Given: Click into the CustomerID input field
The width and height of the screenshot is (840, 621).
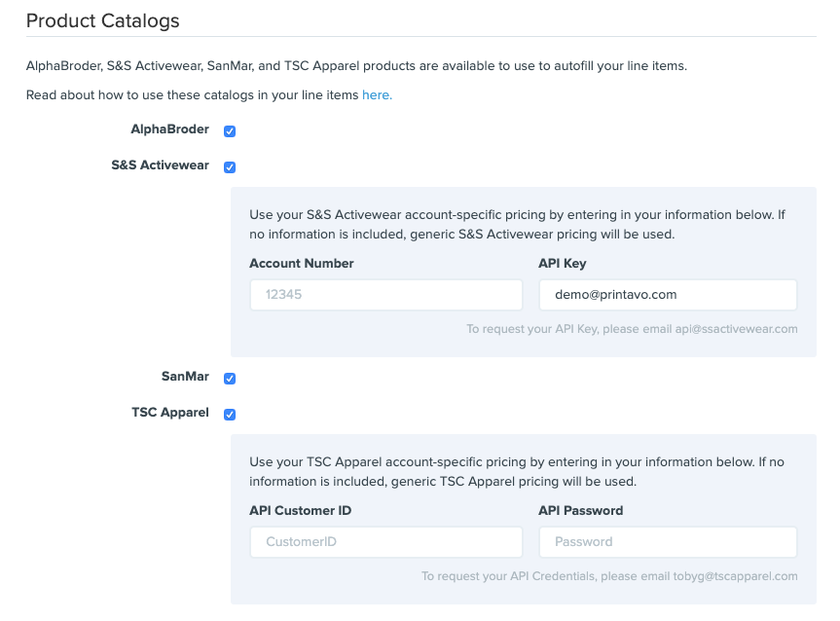Looking at the screenshot, I should coord(386,542).
